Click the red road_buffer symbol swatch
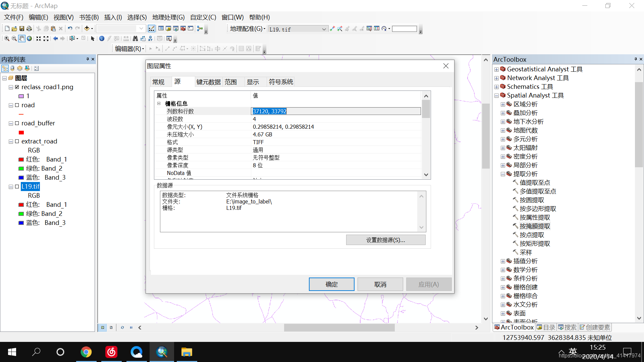 (x=21, y=133)
